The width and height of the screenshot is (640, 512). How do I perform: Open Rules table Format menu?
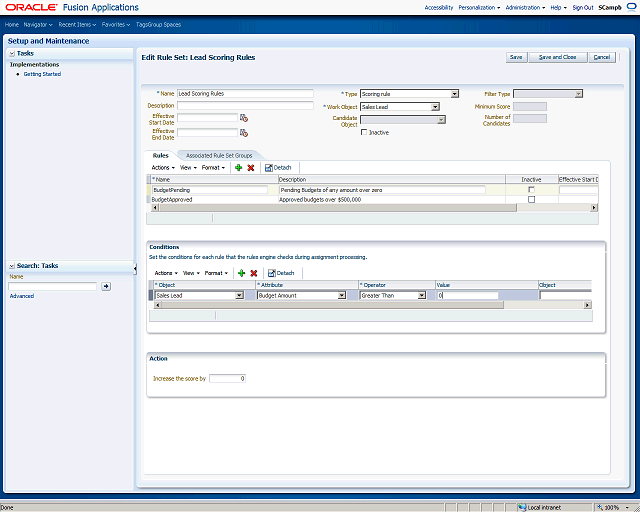[214, 167]
